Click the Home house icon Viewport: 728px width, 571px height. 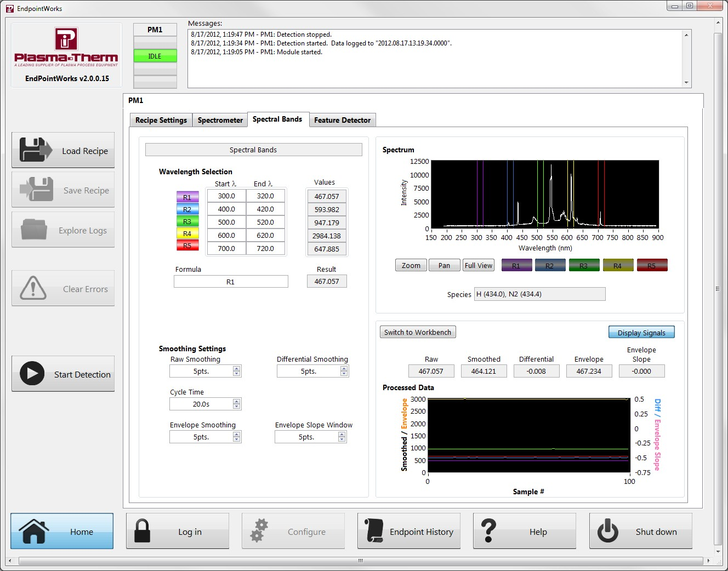34,531
